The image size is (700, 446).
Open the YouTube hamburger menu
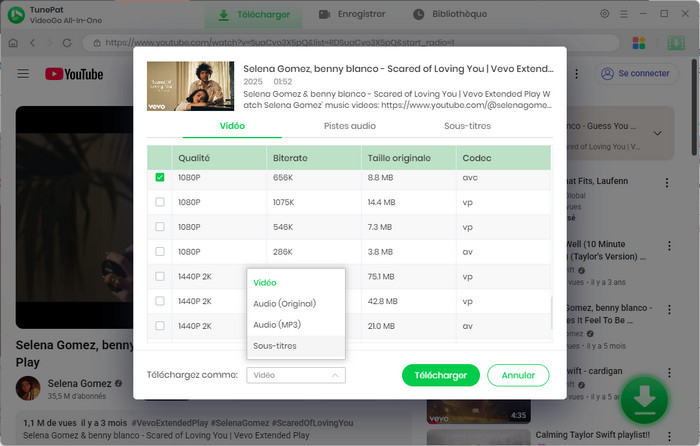[23, 74]
